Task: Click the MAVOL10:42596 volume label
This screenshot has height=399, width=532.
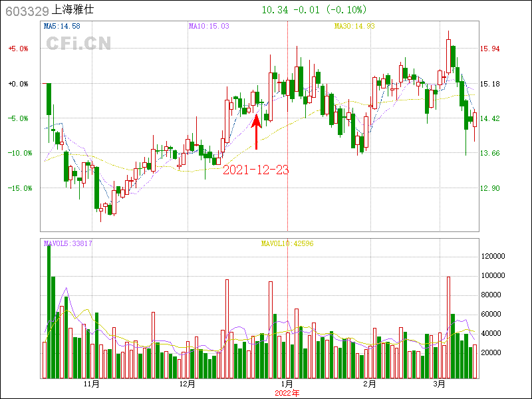Action: pos(287,243)
